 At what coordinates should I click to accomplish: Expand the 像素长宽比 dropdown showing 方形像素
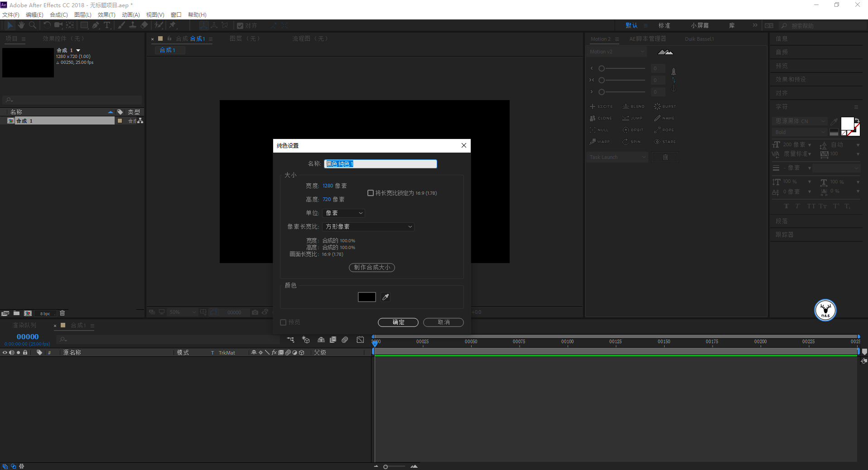click(x=368, y=227)
